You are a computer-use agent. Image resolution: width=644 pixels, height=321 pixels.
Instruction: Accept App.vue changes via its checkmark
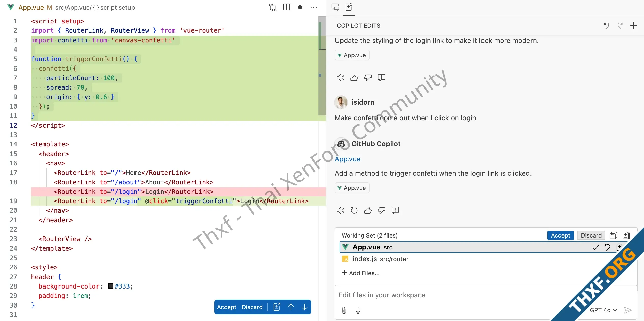click(595, 247)
